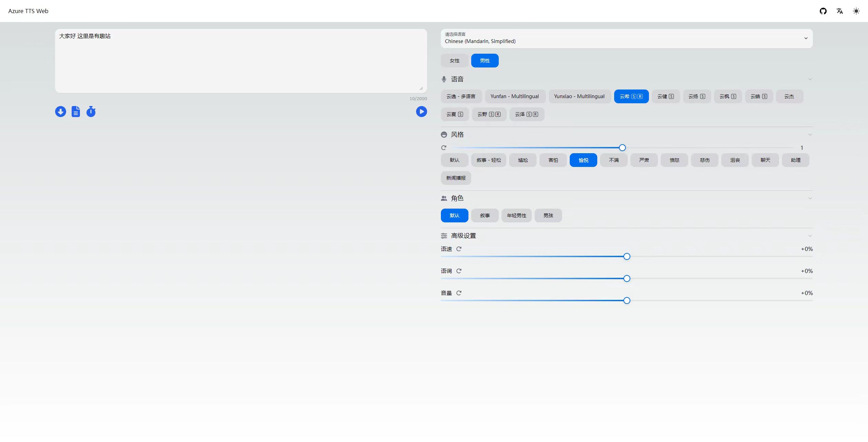868x442 pixels.
Task: Choose Yunfan - Multilingual voice
Action: coord(515,96)
